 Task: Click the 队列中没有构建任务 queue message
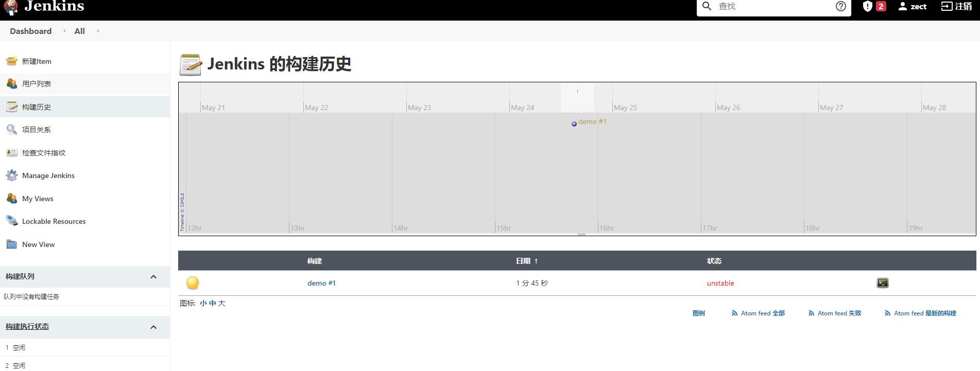click(x=31, y=296)
